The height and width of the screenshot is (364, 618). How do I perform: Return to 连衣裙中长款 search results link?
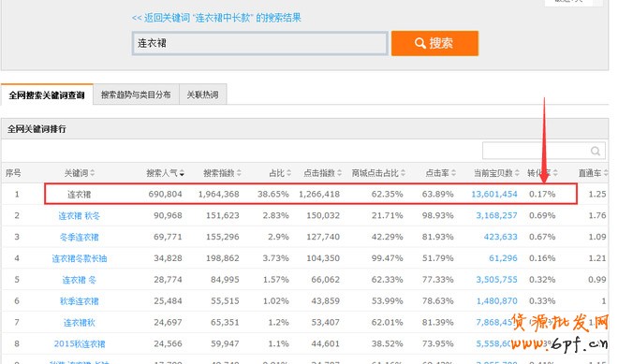[x=216, y=18]
